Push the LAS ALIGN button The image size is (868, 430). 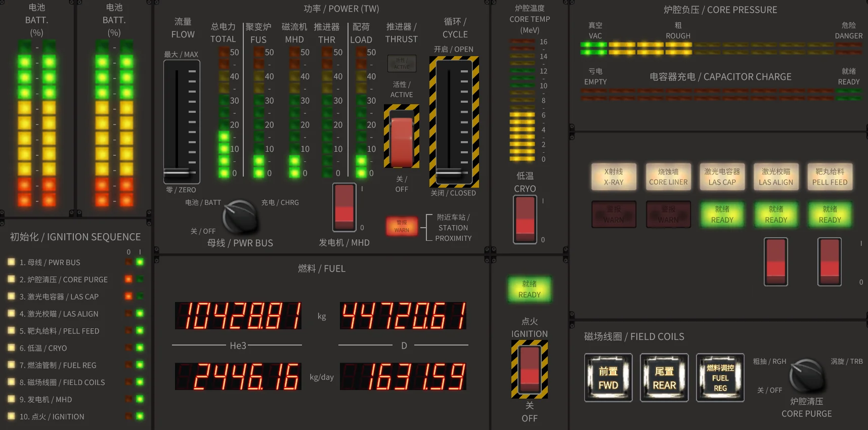(x=776, y=177)
